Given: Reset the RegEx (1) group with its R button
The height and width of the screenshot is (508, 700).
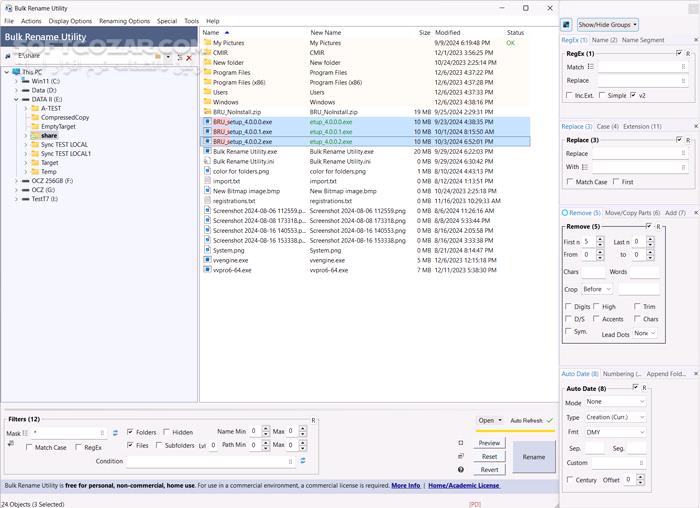Looking at the screenshot, I should pos(688,54).
